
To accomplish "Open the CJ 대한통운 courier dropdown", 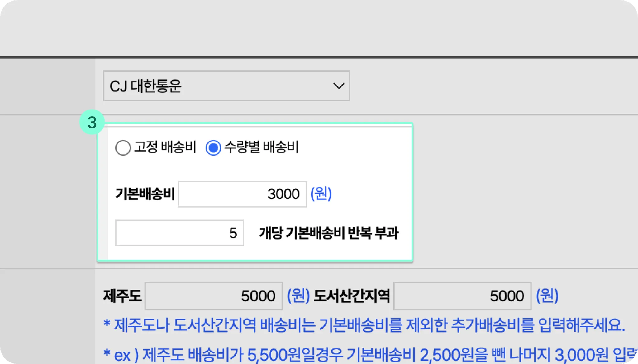I will pos(226,86).
